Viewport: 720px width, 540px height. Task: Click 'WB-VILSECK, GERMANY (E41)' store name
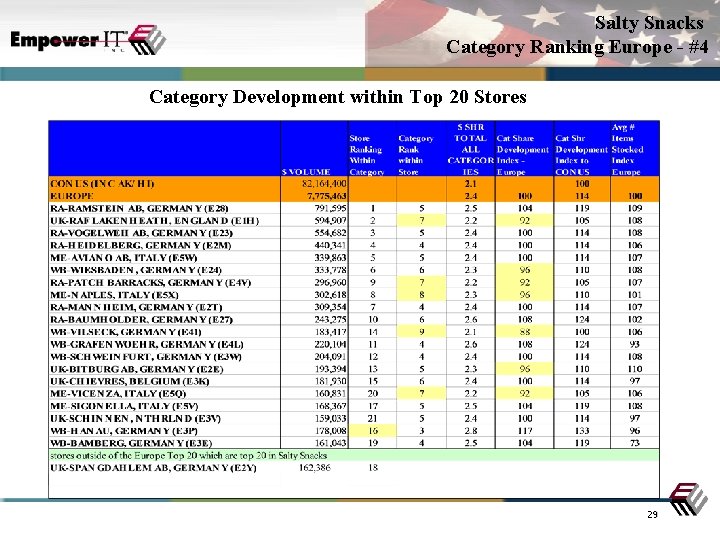pos(126,332)
